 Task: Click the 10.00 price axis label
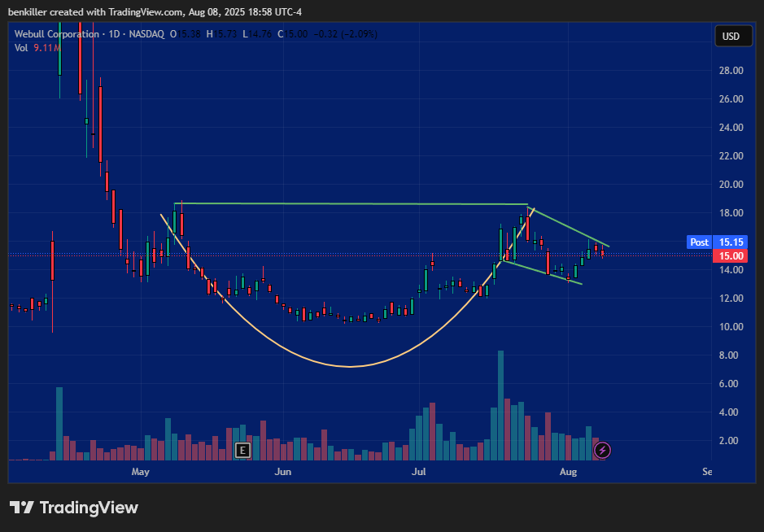[x=731, y=327]
